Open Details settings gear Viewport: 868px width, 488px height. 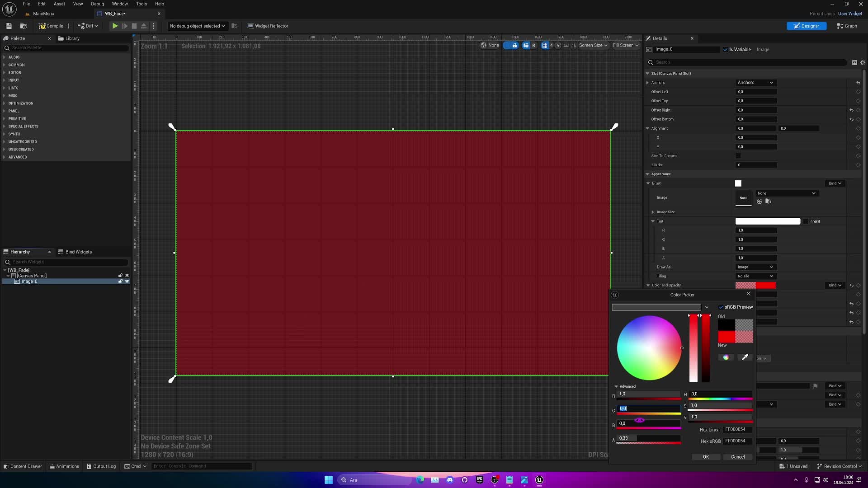point(863,62)
